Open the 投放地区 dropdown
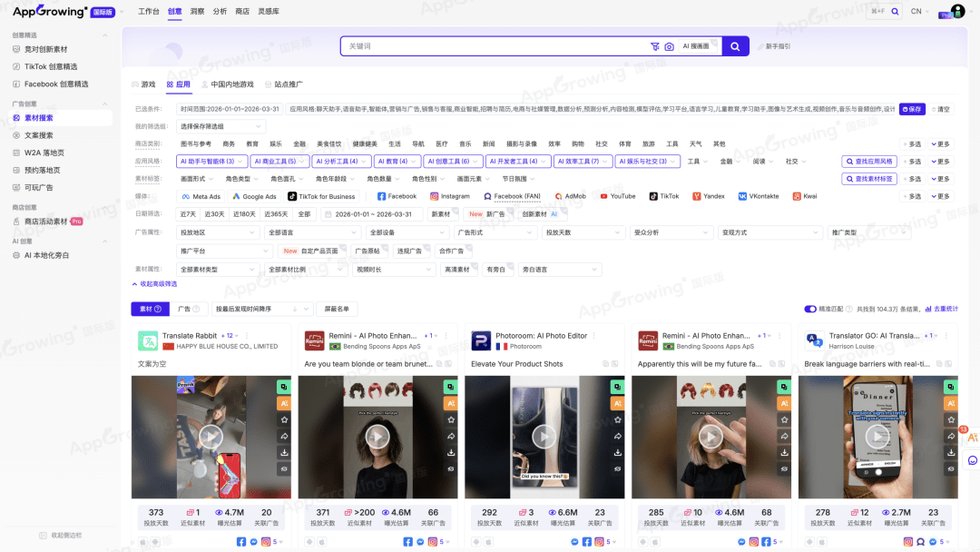The image size is (980, 552). [218, 232]
